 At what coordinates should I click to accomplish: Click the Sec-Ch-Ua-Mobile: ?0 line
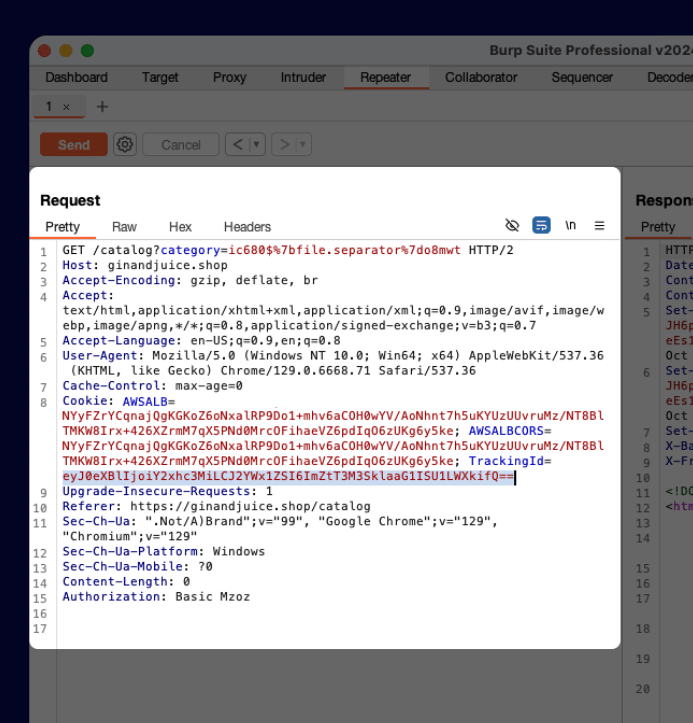pyautogui.click(x=137, y=566)
